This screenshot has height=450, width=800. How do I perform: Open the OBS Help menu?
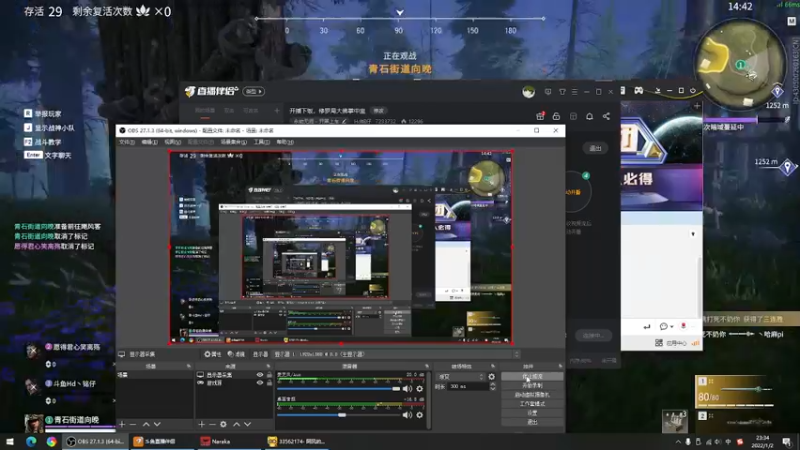coord(285,142)
